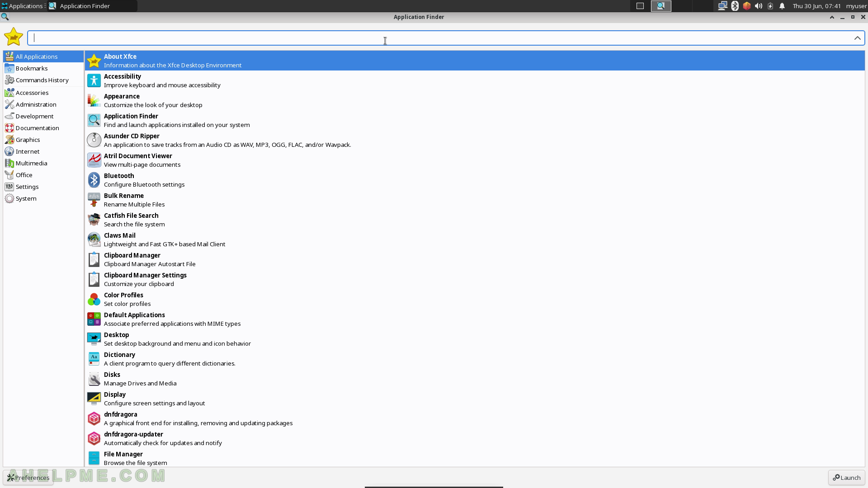Open the Office category
The height and width of the screenshot is (488, 868).
[43, 175]
